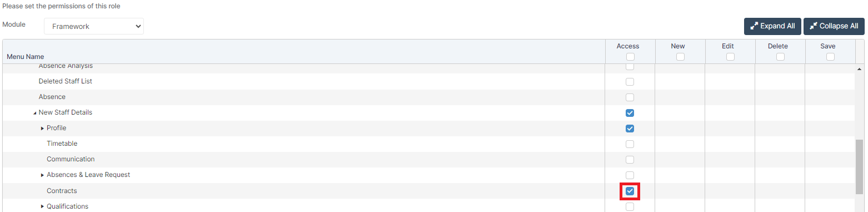This screenshot has width=868, height=212.
Task: Tick the header Delete column checkbox
Action: [x=780, y=57]
